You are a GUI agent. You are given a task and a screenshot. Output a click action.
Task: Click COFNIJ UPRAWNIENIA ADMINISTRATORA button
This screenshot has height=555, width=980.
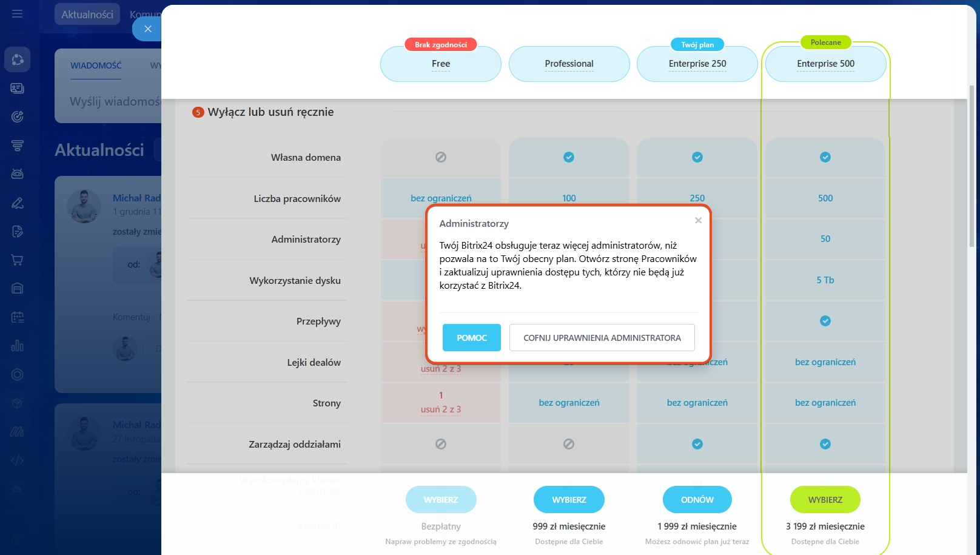(602, 338)
